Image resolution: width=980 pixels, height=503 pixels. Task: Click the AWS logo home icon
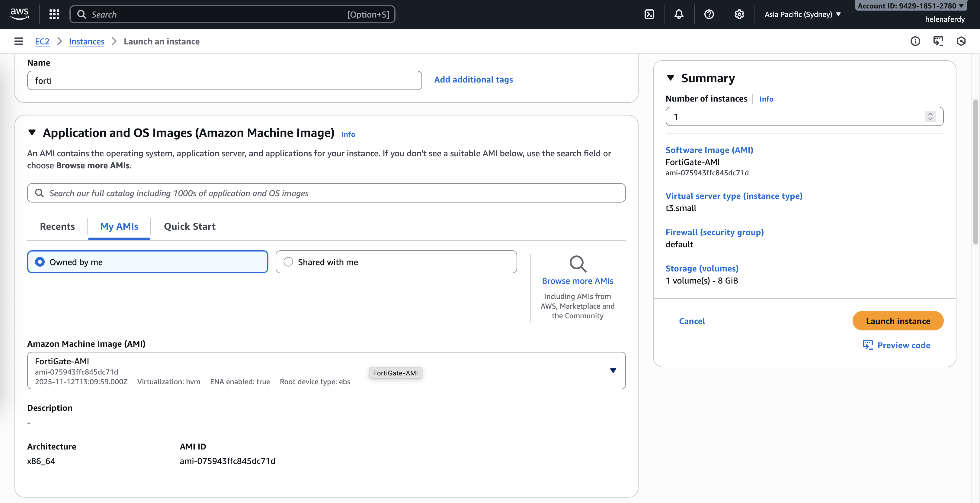(x=19, y=14)
